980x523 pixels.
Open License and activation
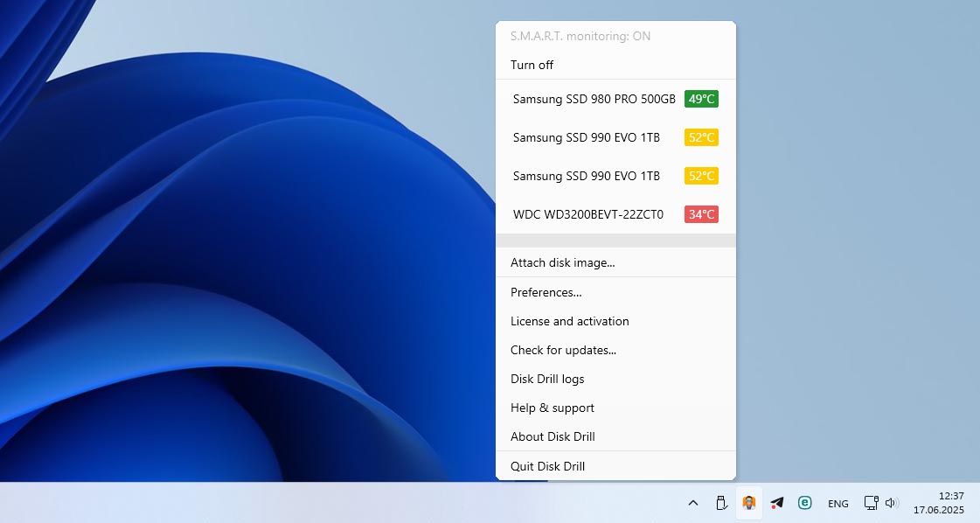point(570,321)
